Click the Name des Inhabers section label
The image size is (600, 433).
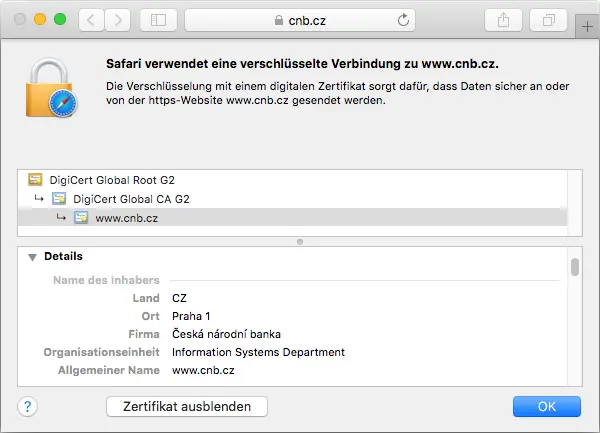point(106,280)
